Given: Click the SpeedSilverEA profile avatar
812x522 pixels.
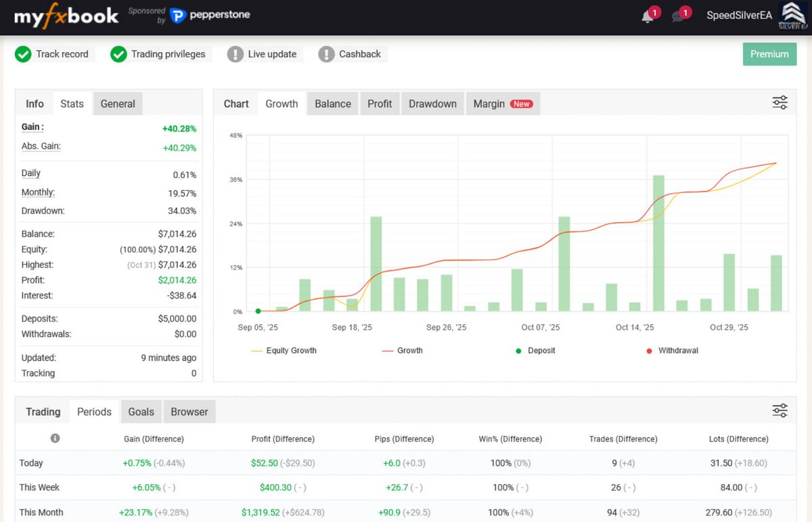Looking at the screenshot, I should (793, 16).
